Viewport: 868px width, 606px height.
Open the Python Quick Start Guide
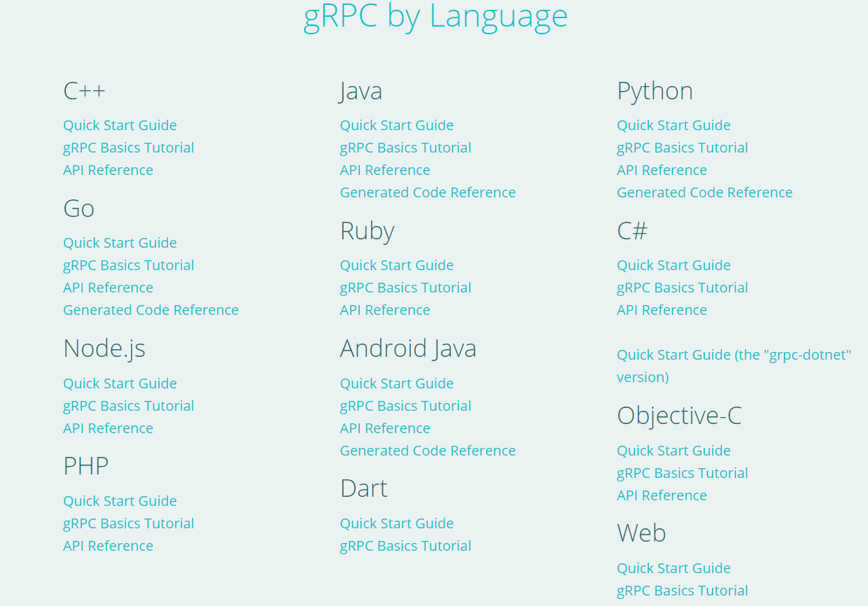(673, 125)
